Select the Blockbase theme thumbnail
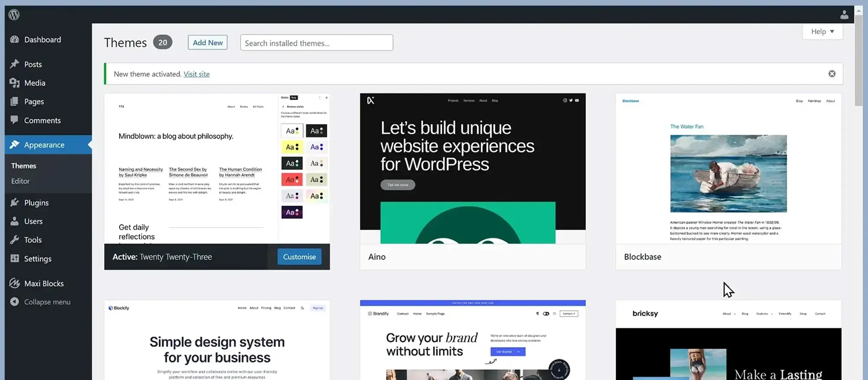Image resolution: width=868 pixels, height=380 pixels. pos(728,169)
